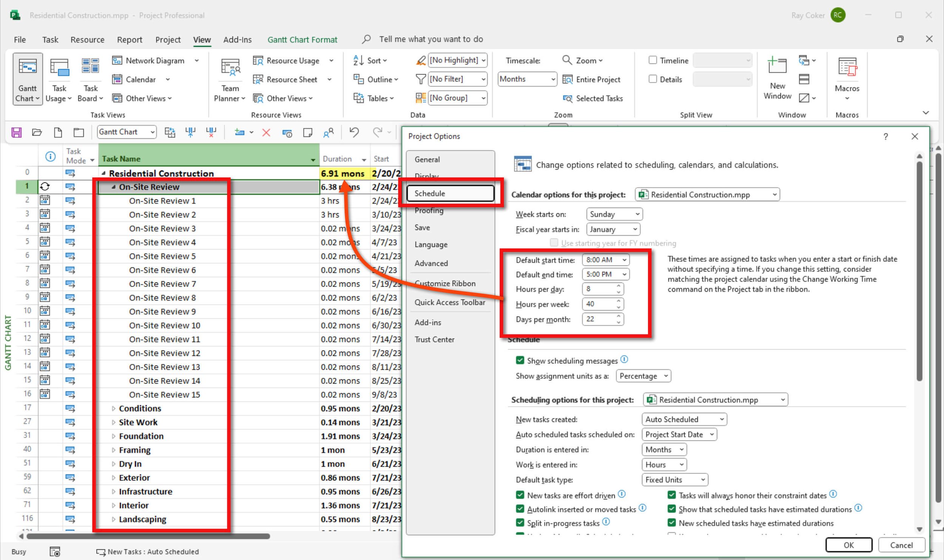Click the red X delete icon
The width and height of the screenshot is (944, 560).
tap(266, 132)
